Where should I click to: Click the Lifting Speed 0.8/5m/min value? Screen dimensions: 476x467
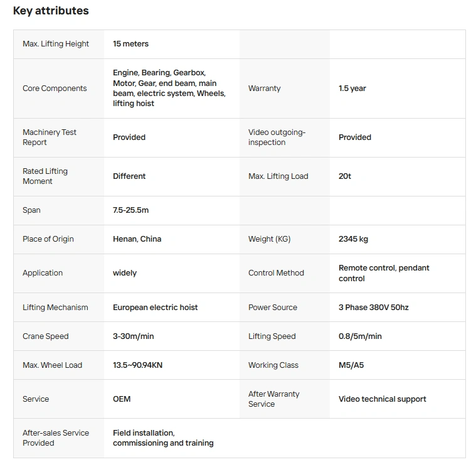click(x=360, y=336)
